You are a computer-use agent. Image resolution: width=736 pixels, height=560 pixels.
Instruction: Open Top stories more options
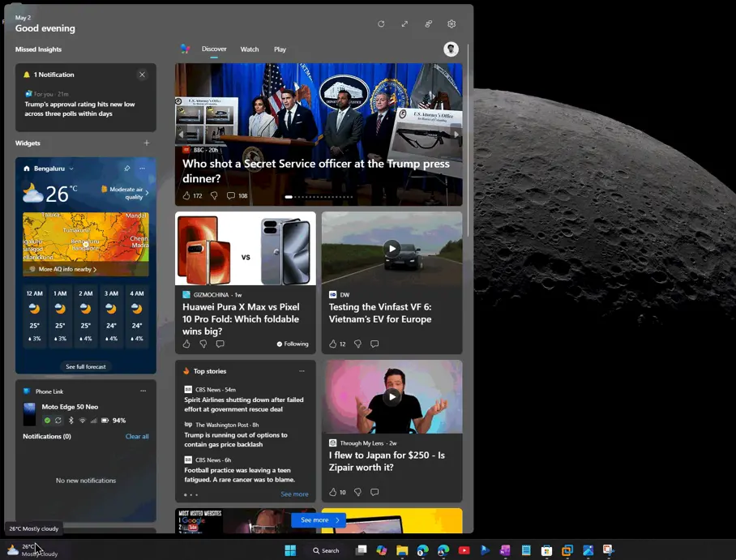(302, 371)
